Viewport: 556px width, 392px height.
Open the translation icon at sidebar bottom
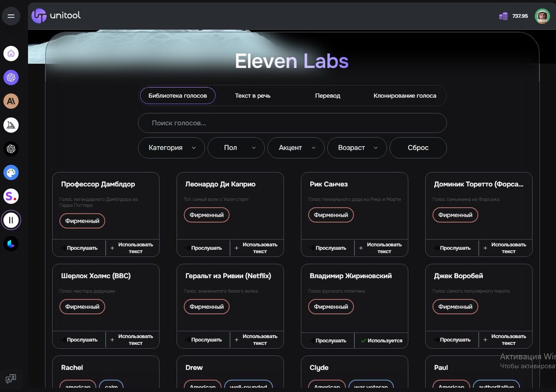click(x=11, y=378)
